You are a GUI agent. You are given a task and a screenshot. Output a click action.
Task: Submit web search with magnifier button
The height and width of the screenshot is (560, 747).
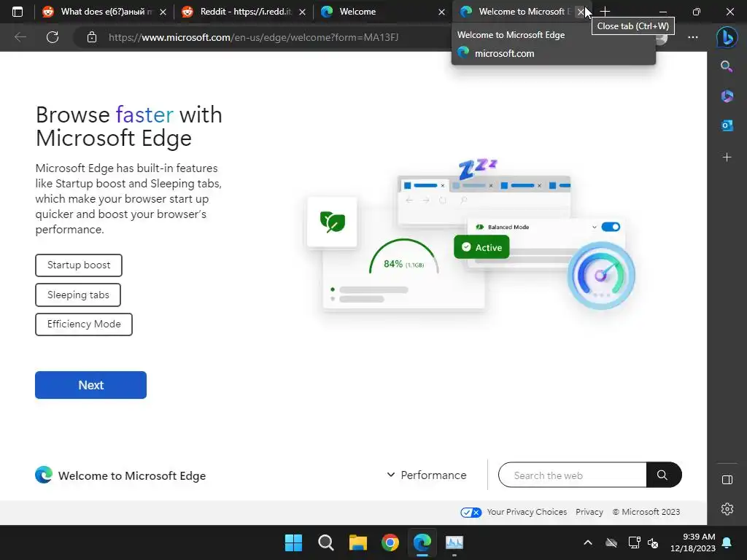(662, 475)
